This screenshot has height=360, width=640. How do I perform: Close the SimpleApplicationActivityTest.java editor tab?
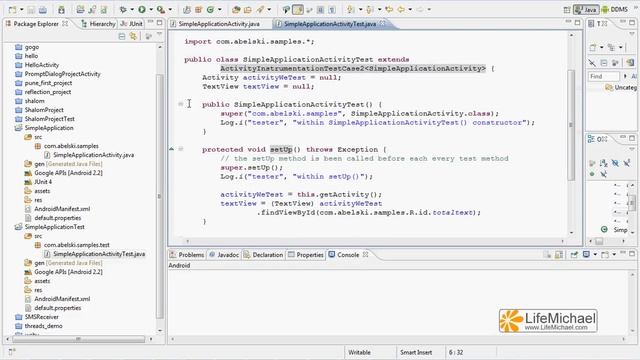[x=382, y=24]
